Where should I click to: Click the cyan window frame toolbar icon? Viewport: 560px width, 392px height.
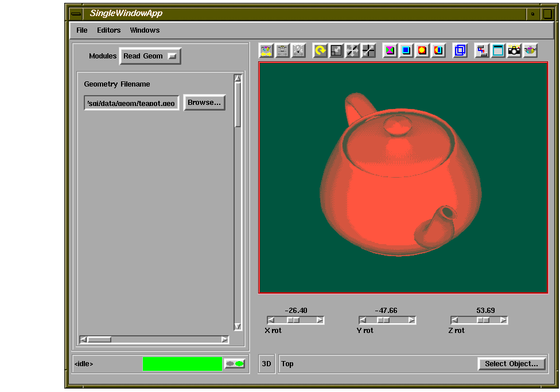click(498, 51)
